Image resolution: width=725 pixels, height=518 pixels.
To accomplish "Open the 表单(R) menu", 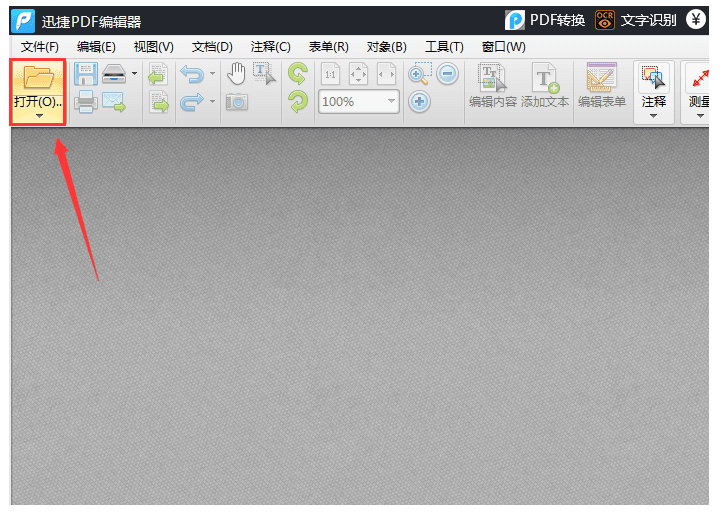I will (329, 47).
